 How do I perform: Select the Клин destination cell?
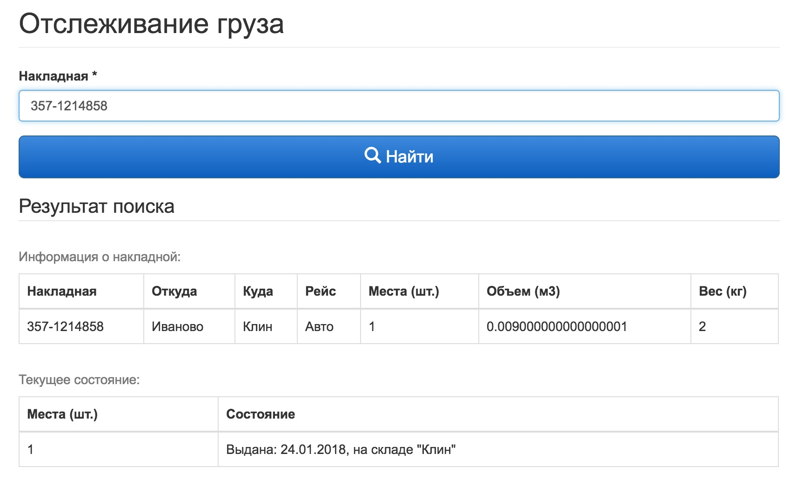point(266,327)
